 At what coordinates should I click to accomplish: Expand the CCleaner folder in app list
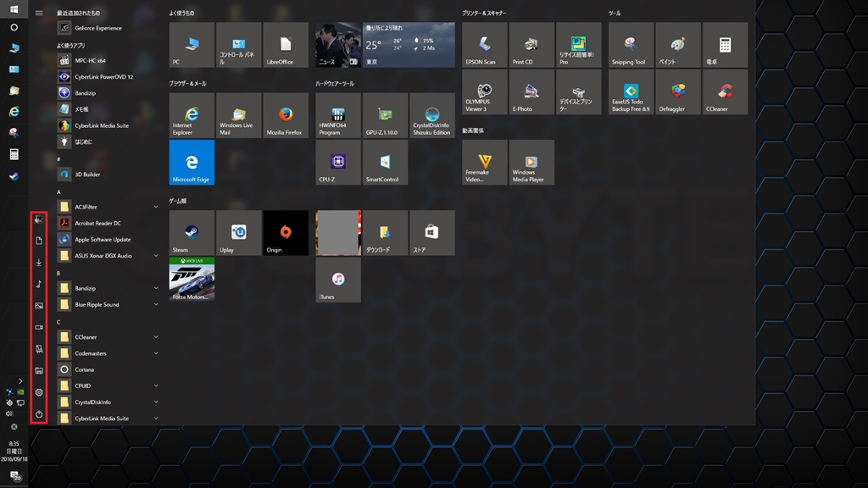108,337
